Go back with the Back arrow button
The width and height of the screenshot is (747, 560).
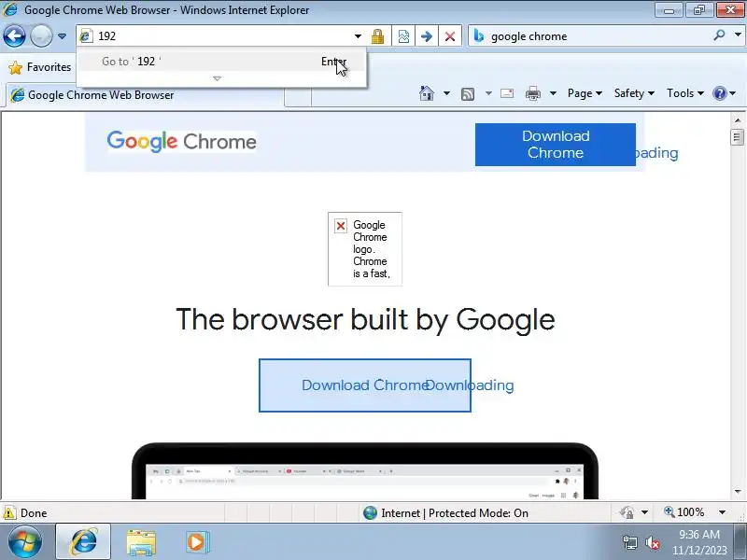tap(14, 35)
